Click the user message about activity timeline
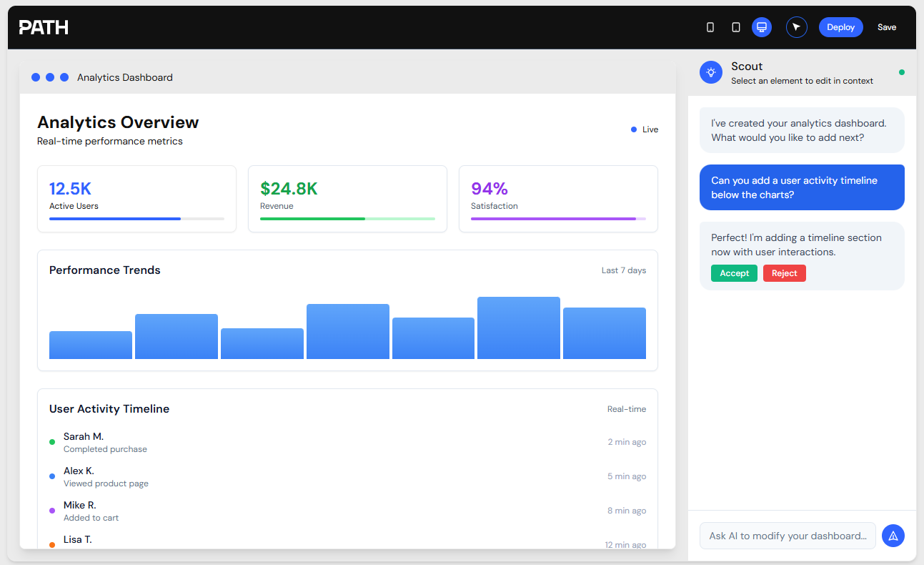Image resolution: width=924 pixels, height=565 pixels. click(x=802, y=187)
